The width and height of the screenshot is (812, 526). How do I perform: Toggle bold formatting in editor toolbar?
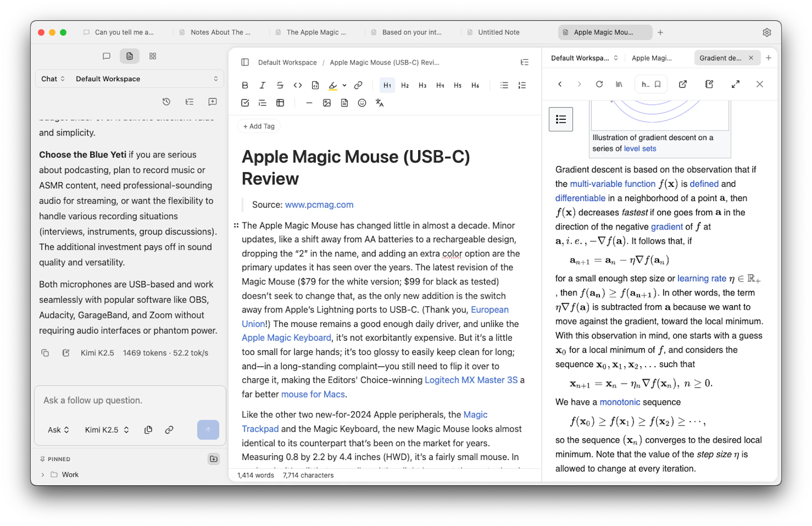245,85
